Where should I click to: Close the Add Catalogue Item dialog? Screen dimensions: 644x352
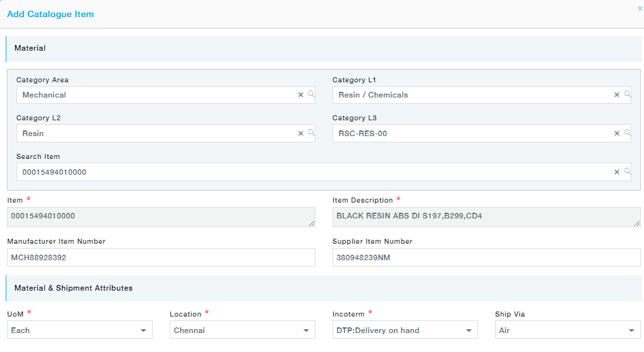[x=640, y=8]
